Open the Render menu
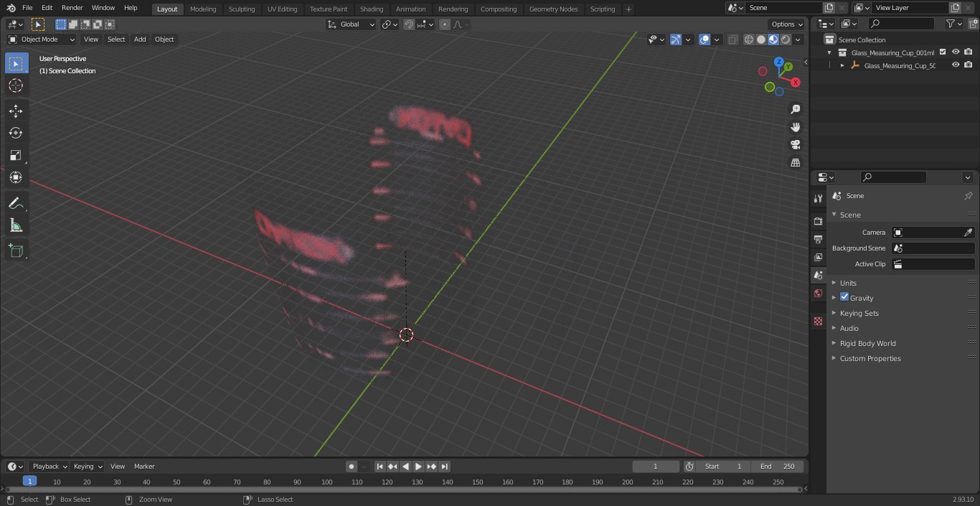The height and width of the screenshot is (506, 980). click(x=72, y=8)
